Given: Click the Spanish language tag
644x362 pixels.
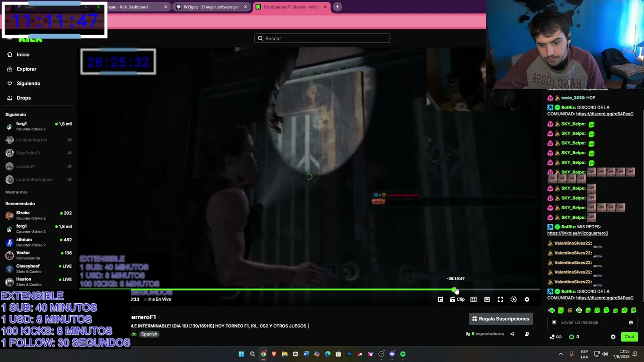Looking at the screenshot, I should click(149, 334).
